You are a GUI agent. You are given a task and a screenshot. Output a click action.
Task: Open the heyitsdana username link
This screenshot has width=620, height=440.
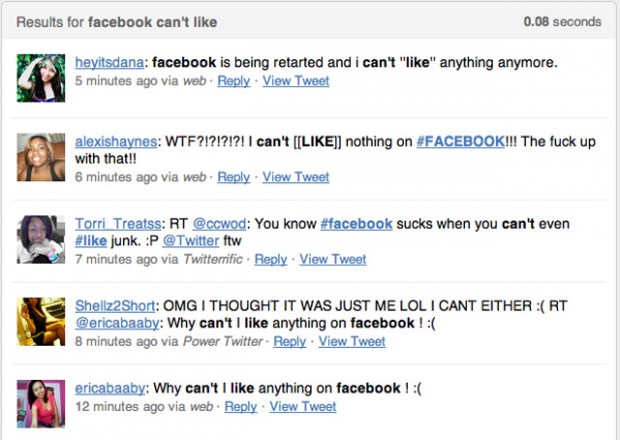[x=110, y=62]
